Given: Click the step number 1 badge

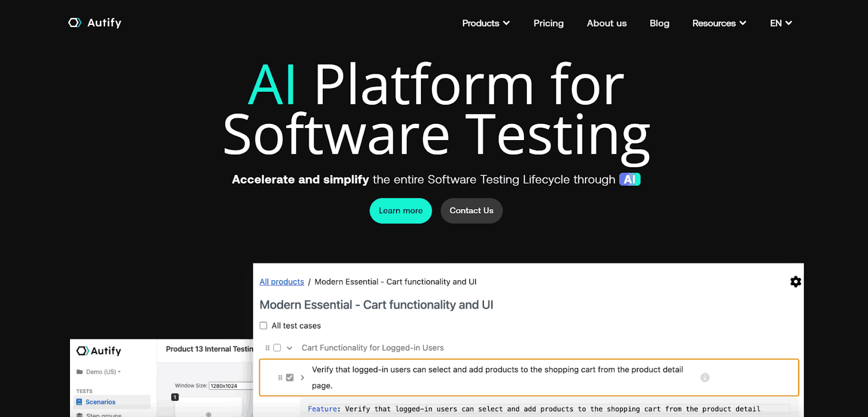Looking at the screenshot, I should pyautogui.click(x=175, y=397).
